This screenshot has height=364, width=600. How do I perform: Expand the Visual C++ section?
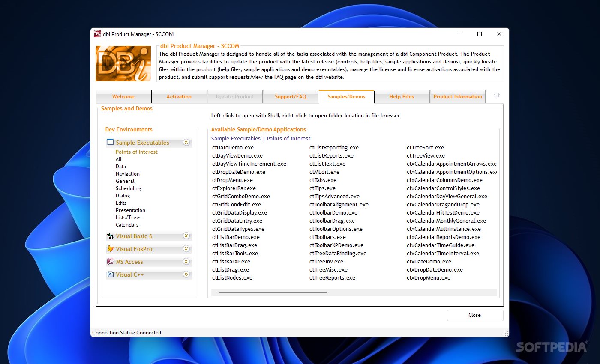(186, 274)
